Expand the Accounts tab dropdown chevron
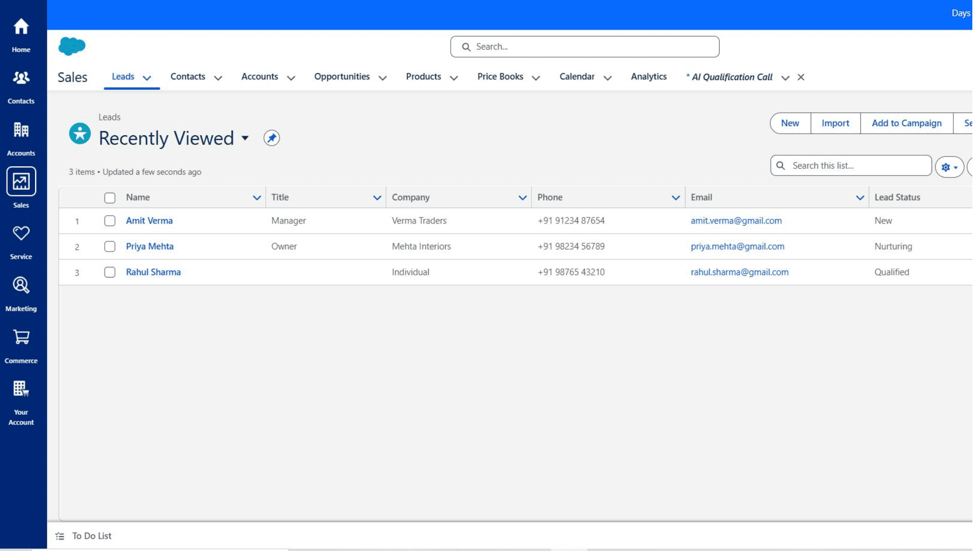This screenshot has height=551, width=980. (291, 78)
